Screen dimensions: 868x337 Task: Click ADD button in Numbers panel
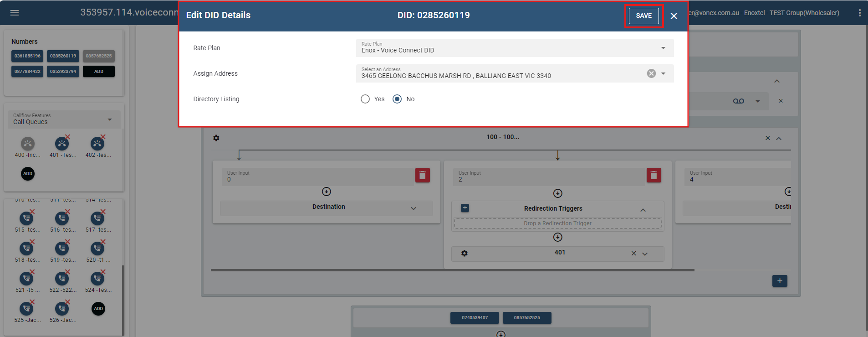(x=99, y=72)
